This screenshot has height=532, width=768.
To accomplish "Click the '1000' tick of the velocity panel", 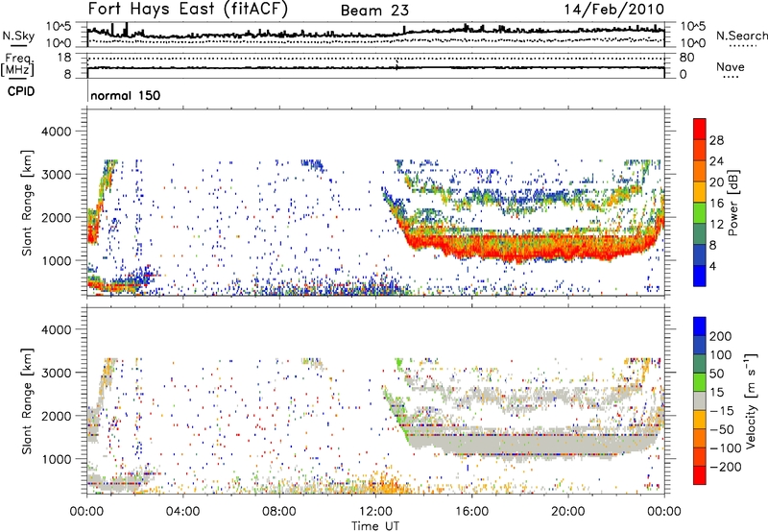I will point(56,459).
